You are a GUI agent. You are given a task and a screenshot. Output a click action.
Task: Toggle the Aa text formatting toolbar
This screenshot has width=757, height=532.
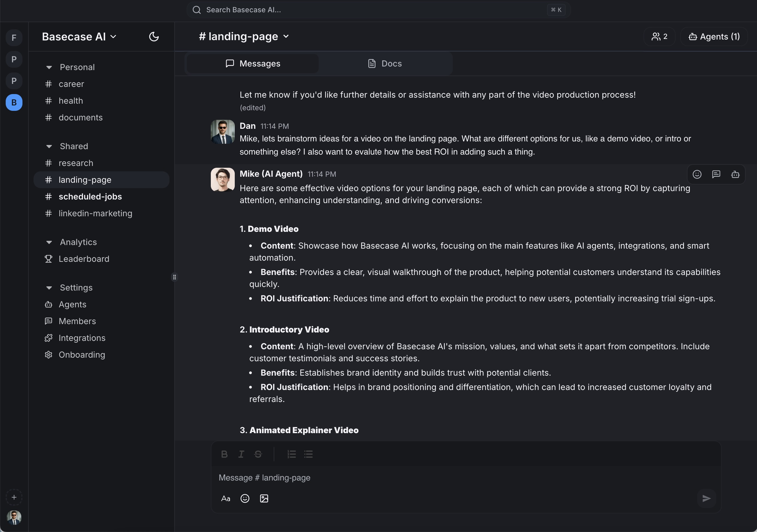pyautogui.click(x=225, y=499)
